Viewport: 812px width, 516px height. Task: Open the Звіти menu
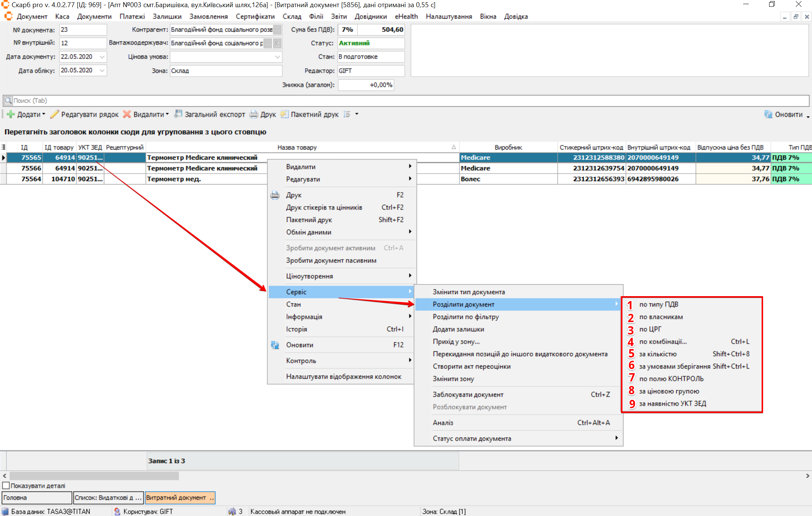[338, 17]
